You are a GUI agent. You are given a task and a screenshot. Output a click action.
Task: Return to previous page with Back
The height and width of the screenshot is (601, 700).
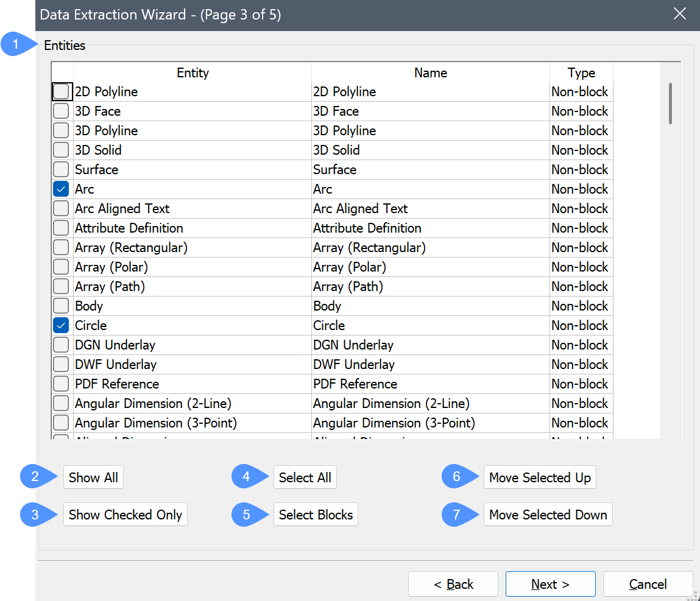click(453, 585)
